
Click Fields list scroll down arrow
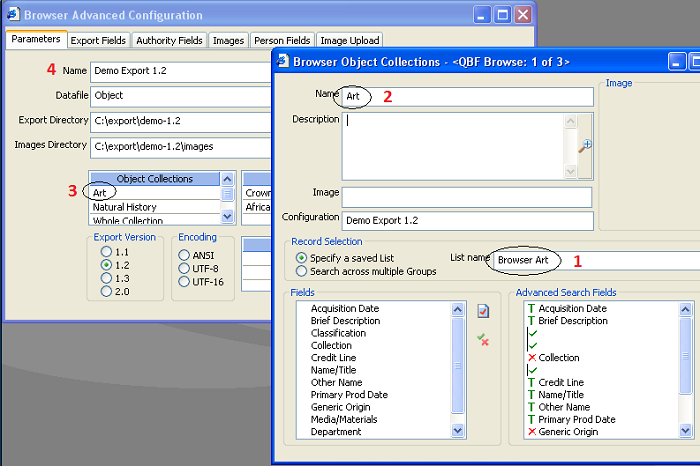tap(458, 431)
